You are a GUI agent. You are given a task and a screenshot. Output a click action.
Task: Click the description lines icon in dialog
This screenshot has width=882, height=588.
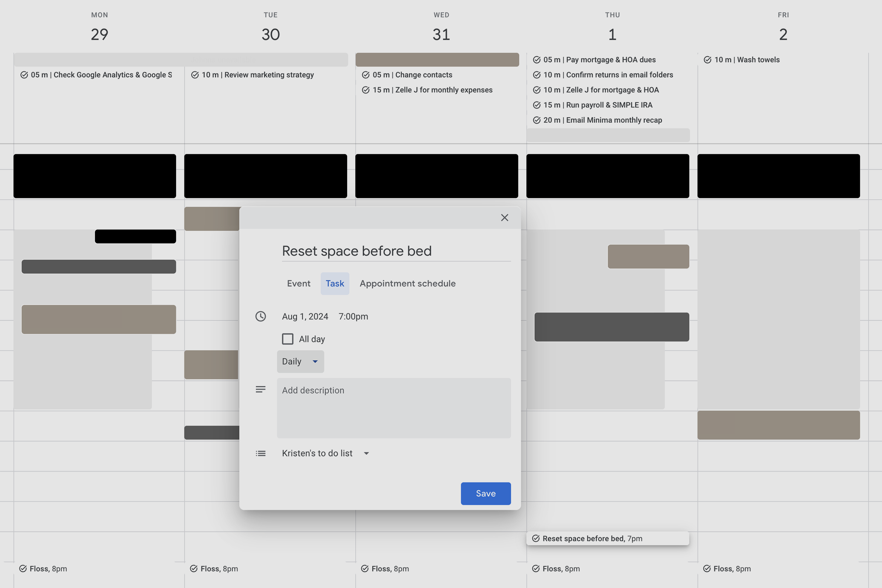click(x=261, y=389)
